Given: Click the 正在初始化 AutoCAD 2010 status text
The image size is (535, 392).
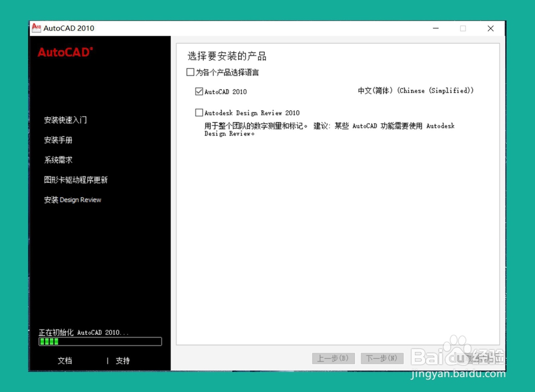Looking at the screenshot, I should tap(83, 332).
